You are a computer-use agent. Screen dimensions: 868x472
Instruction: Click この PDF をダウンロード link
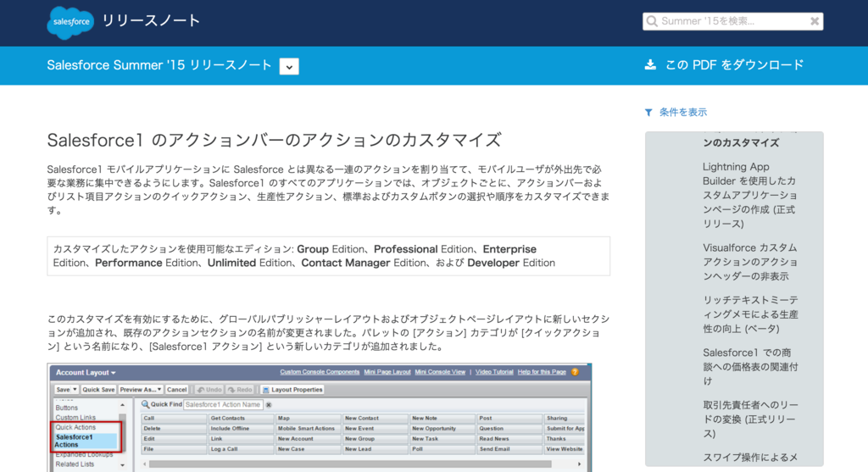(x=734, y=64)
